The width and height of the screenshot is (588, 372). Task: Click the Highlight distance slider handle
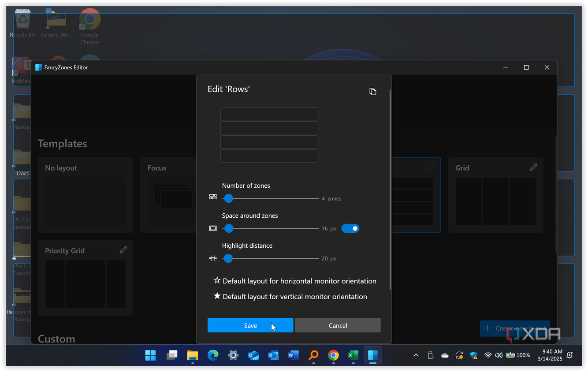(228, 258)
